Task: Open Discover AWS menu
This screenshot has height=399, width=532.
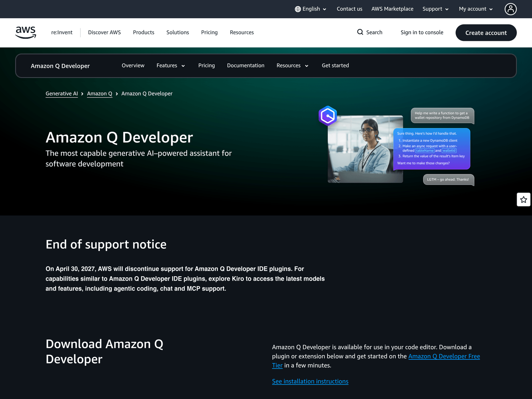Action: [104, 32]
